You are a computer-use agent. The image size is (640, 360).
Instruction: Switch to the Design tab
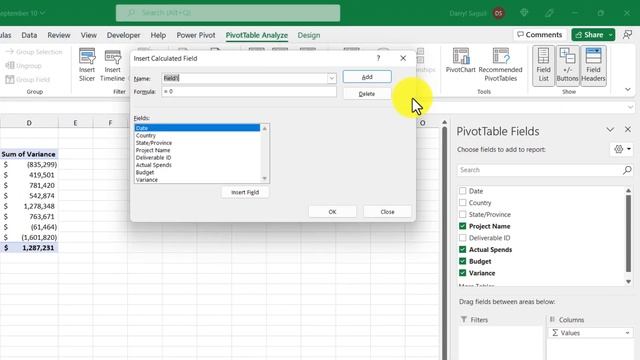(309, 35)
